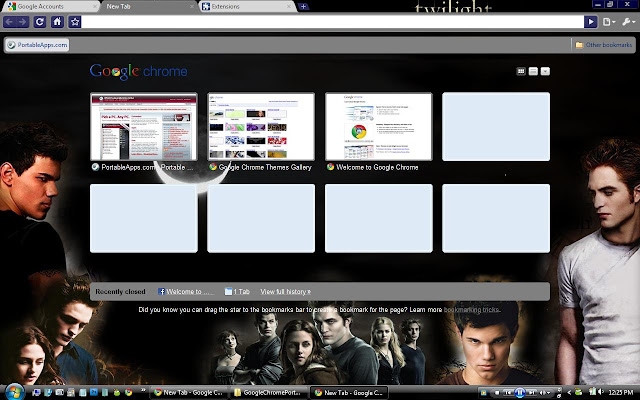Reopen recently closed 'Welcome to ...' Facebook page

click(186, 291)
